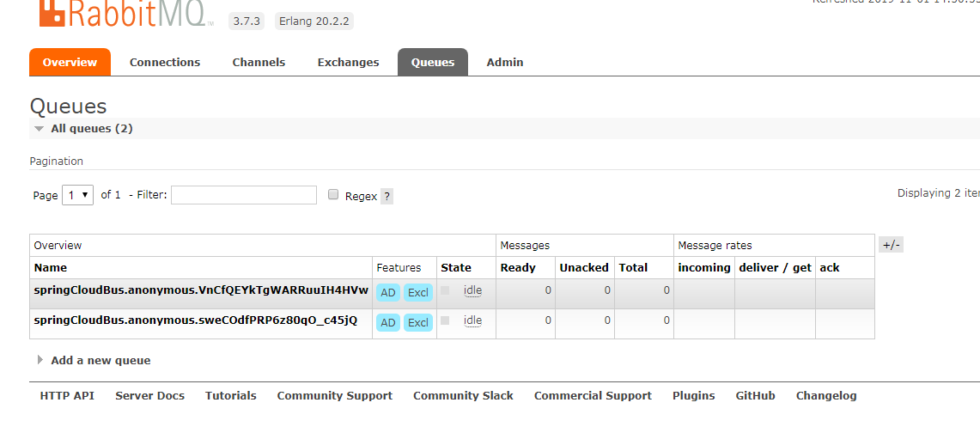Viewport: 980px width, 433px height.
Task: Select the Queues tab
Action: pos(433,63)
